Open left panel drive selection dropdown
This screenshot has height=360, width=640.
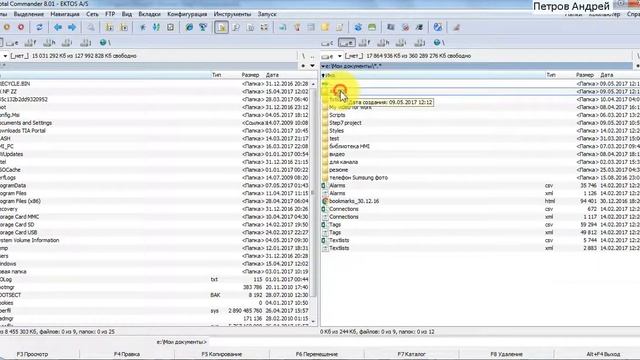pyautogui.click(x=5, y=56)
